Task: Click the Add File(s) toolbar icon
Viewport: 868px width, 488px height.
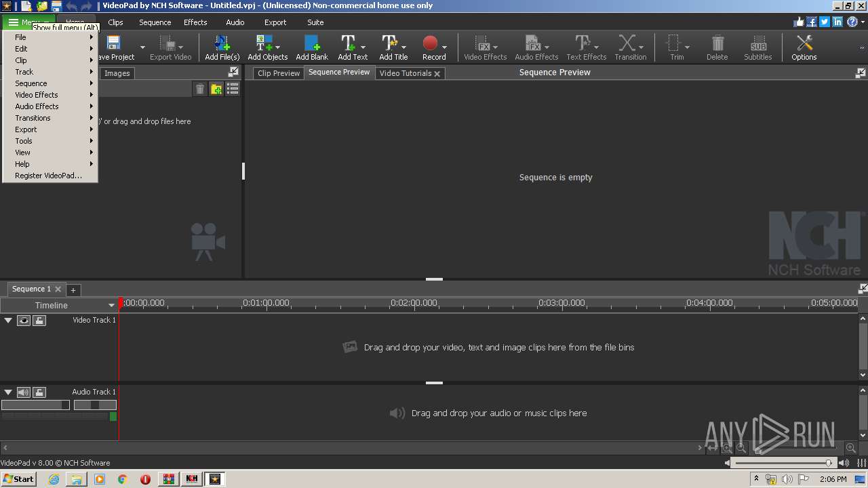Action: (x=222, y=43)
